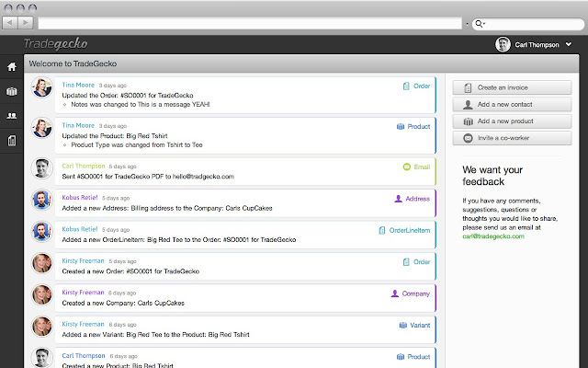Focus the browser search field
This screenshot has width=588, height=368.
point(528,24)
